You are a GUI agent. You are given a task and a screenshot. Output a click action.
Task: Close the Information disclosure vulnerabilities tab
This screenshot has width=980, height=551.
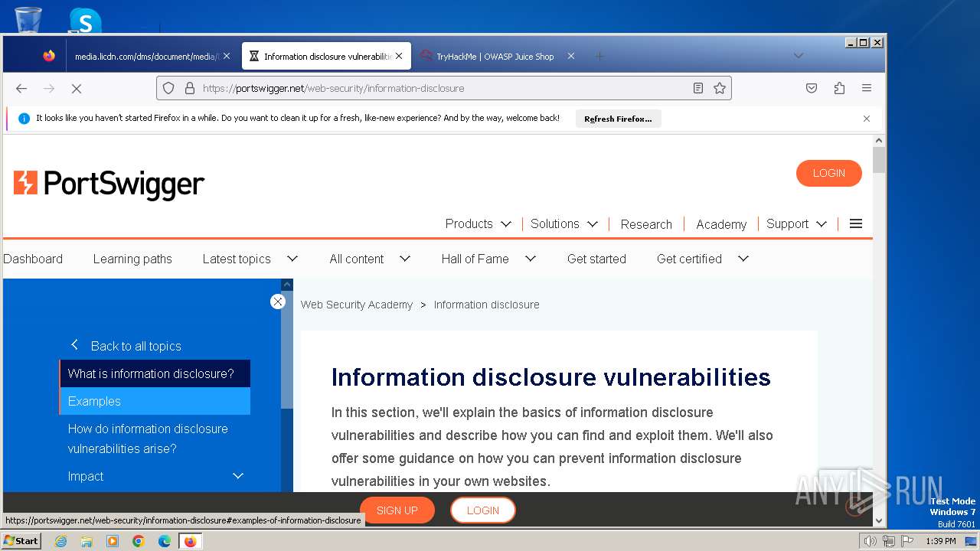tap(399, 56)
